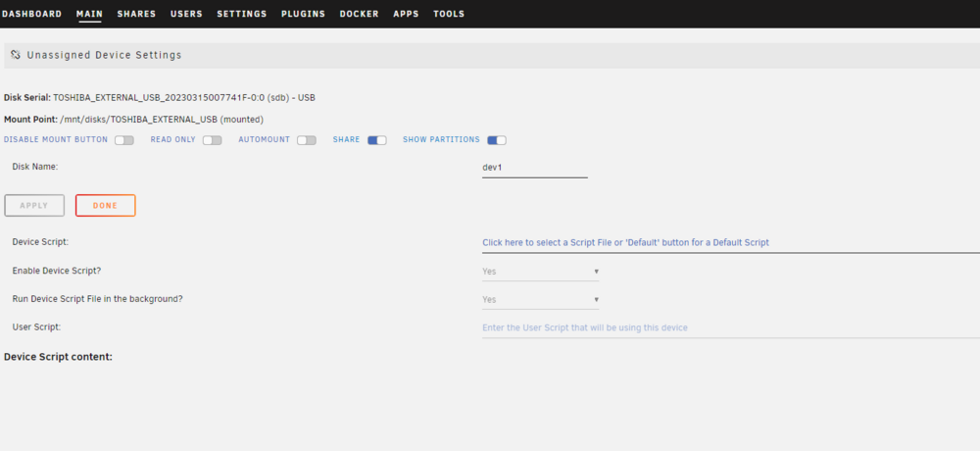Viewport: 980px width, 451px height.
Task: Click the Disk Name input field
Action: pos(535,169)
